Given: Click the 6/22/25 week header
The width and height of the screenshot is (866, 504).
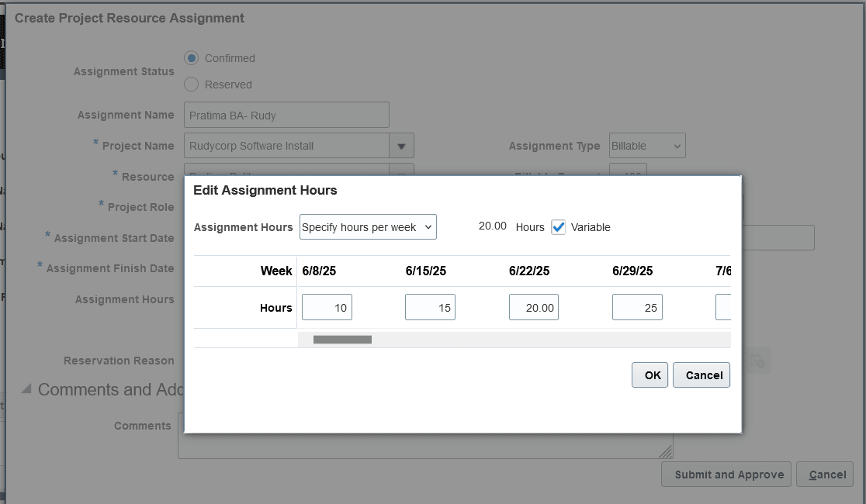Looking at the screenshot, I should pos(529,271).
